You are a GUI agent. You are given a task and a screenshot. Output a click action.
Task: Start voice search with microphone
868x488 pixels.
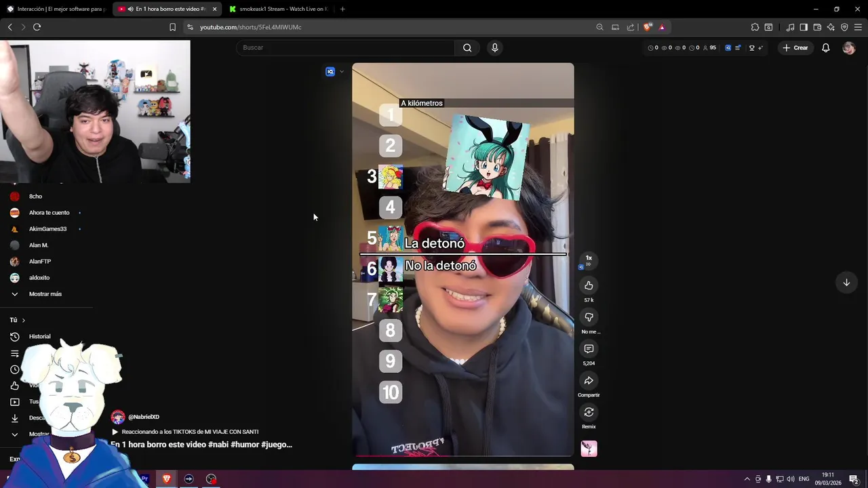point(494,47)
